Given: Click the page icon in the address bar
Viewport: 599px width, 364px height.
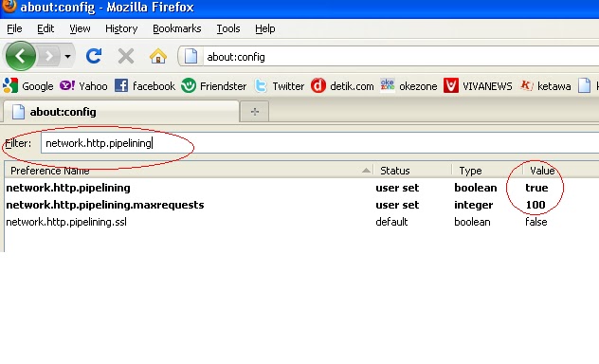Looking at the screenshot, I should tap(191, 57).
